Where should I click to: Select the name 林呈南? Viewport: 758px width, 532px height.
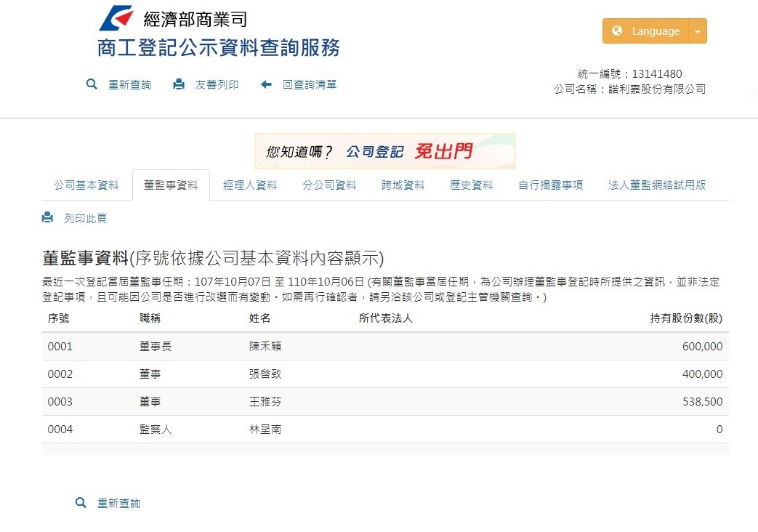click(265, 429)
